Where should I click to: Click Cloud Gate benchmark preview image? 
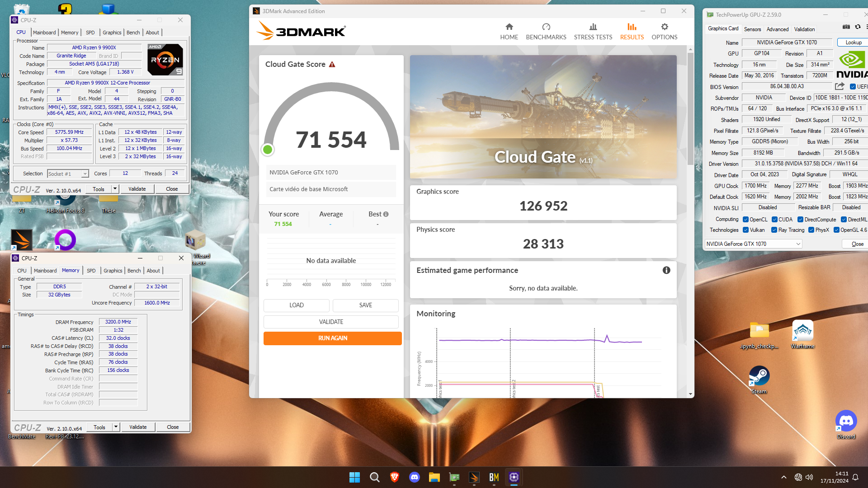[543, 117]
